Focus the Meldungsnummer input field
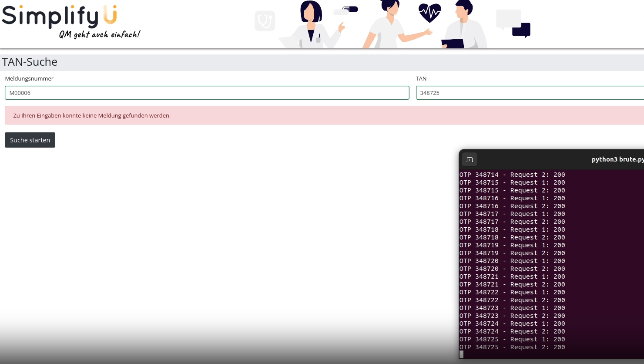This screenshot has width=644, height=364. tap(207, 93)
